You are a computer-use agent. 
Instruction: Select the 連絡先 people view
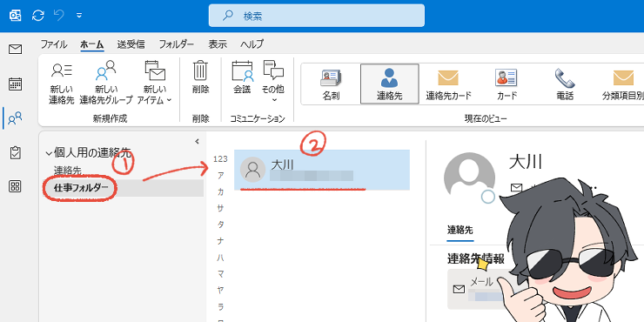(x=389, y=84)
